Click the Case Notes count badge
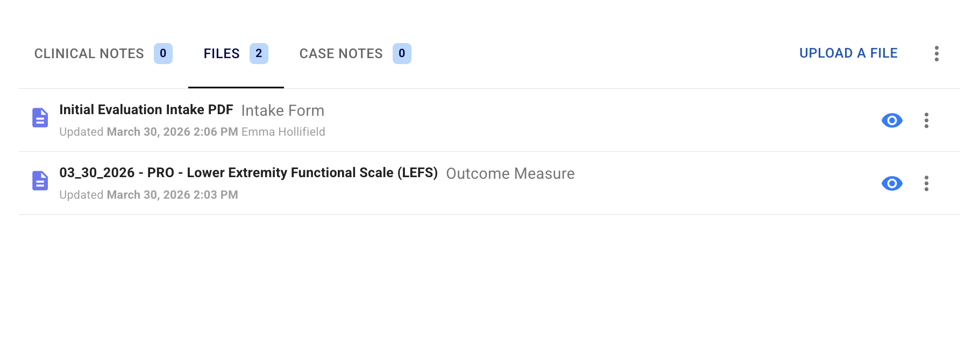Screen dimensions: 980x350 (402, 53)
